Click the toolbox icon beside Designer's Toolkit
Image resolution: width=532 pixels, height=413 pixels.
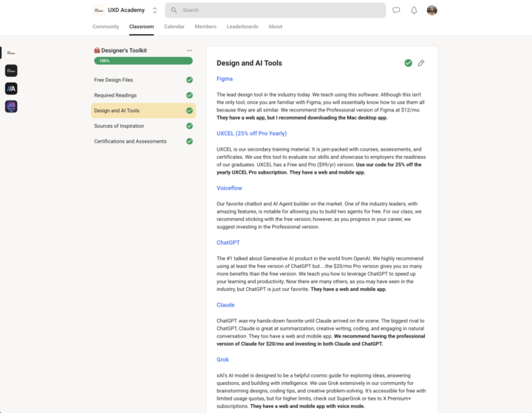(x=97, y=50)
